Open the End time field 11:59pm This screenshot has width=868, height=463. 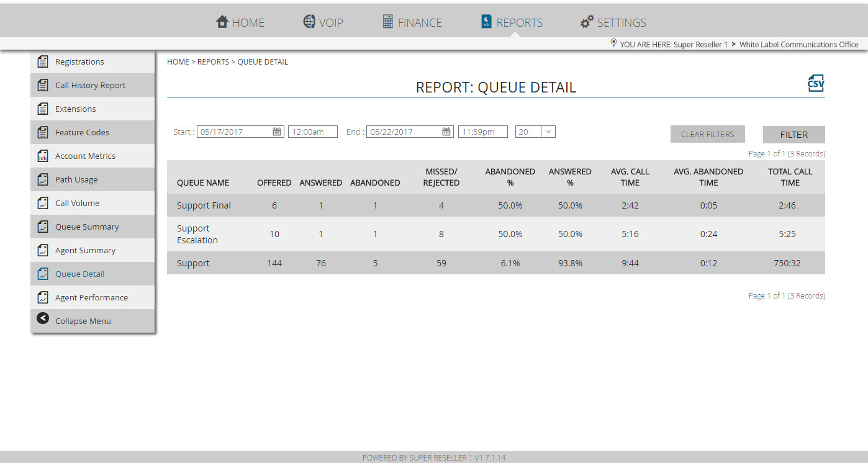pyautogui.click(x=483, y=132)
